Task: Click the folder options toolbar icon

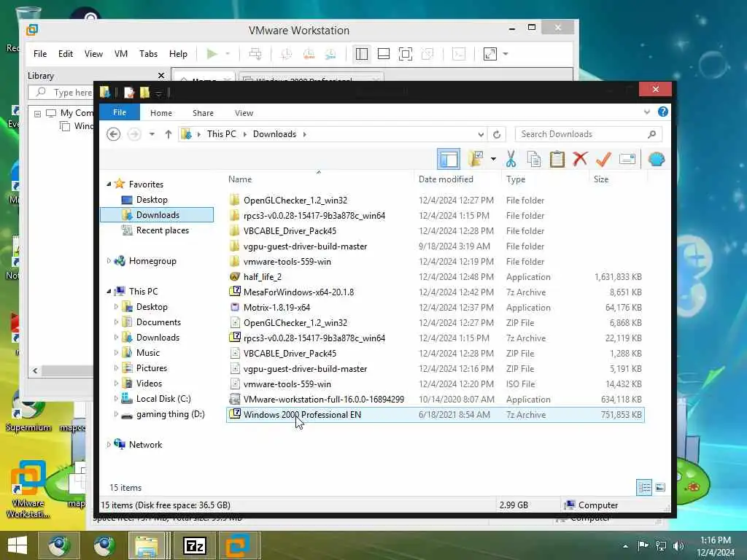Action: click(476, 158)
